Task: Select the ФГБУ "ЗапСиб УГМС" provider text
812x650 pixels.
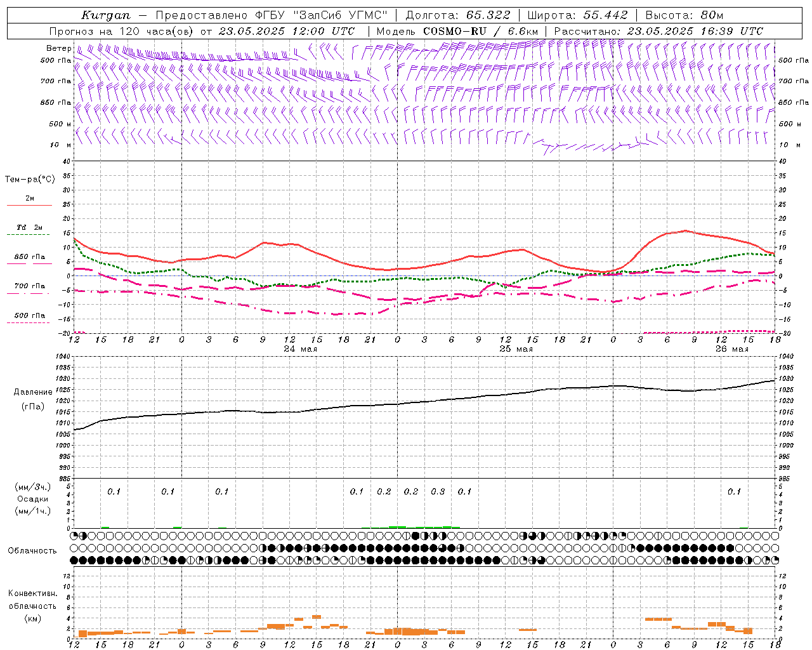Action: pyautogui.click(x=320, y=15)
